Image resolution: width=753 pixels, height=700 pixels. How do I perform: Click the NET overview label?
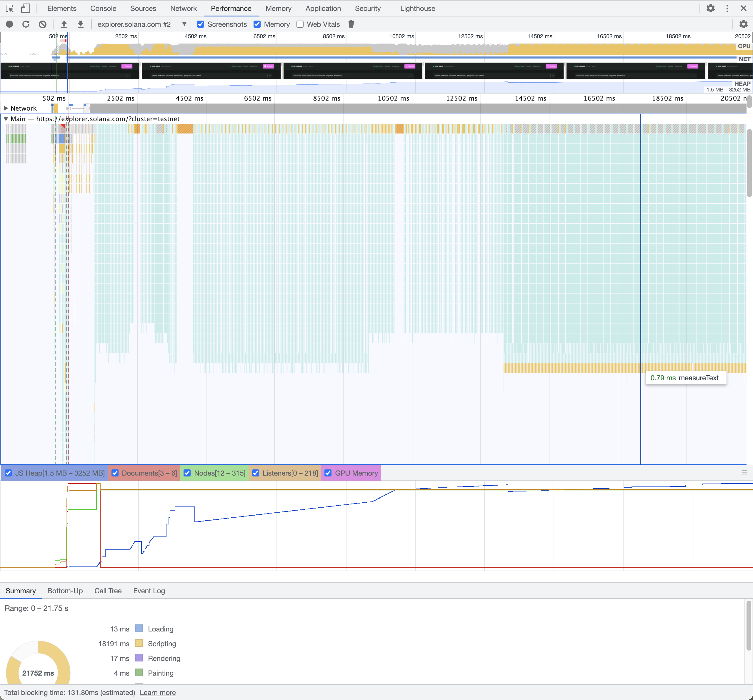tap(744, 59)
